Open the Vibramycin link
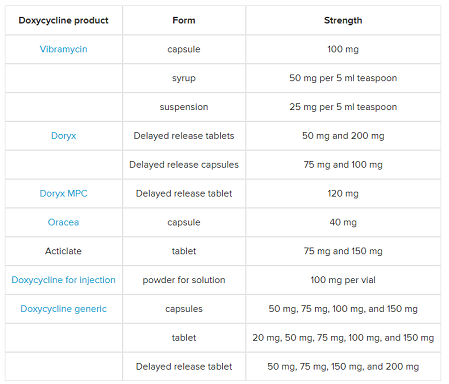This screenshot has width=449, height=384. (x=63, y=49)
